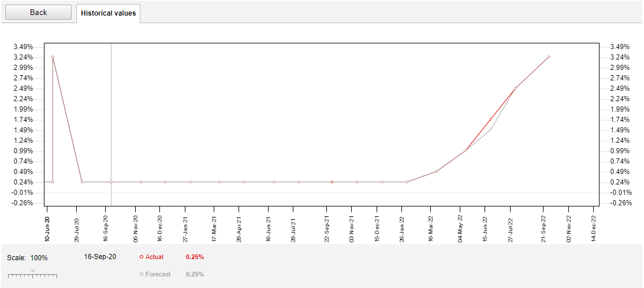Click the Back button
Image resolution: width=644 pixels, height=288 pixels.
pyautogui.click(x=38, y=13)
